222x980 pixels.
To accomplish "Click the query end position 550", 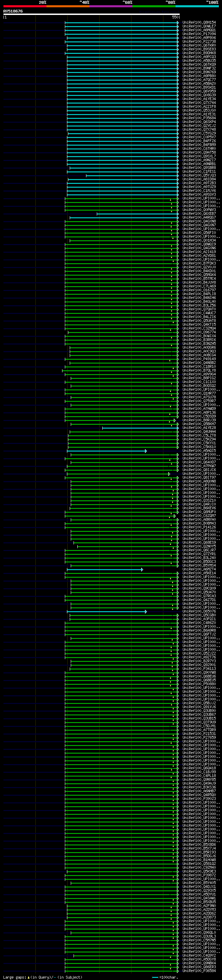I will pyautogui.click(x=175, y=17).
